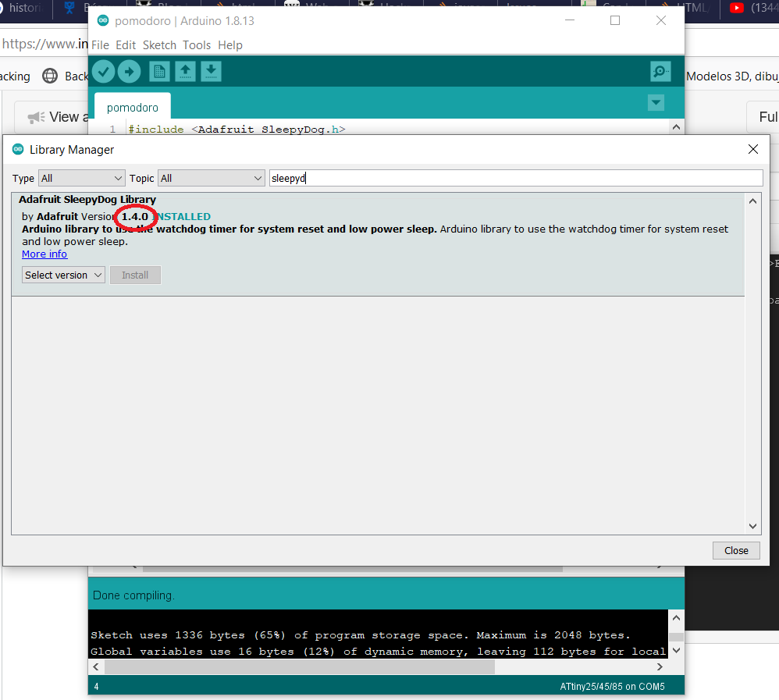Open the Serial Monitor magnifier icon
Image resolution: width=779 pixels, height=700 pixels.
point(661,72)
